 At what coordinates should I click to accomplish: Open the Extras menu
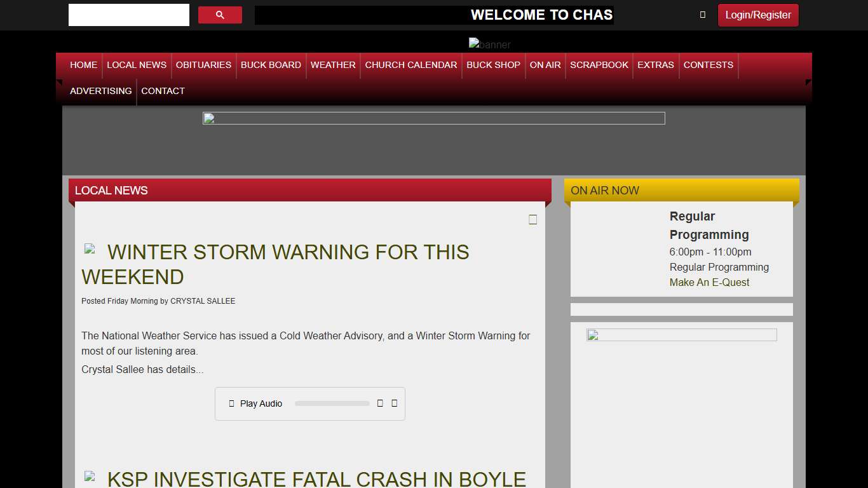[x=655, y=65]
